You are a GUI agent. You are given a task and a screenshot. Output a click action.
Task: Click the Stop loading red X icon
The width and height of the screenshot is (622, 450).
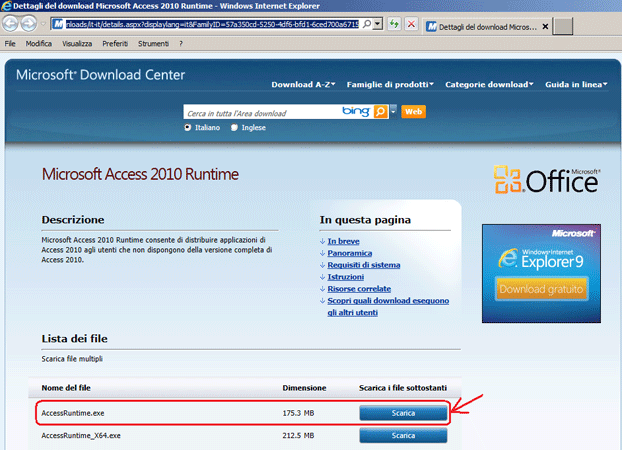[411, 24]
